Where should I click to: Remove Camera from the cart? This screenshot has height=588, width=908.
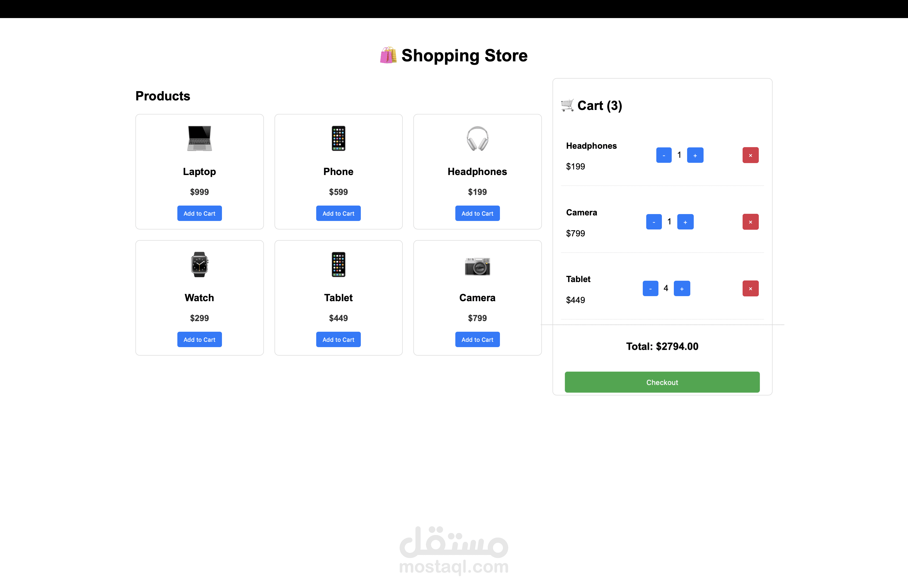[750, 222]
